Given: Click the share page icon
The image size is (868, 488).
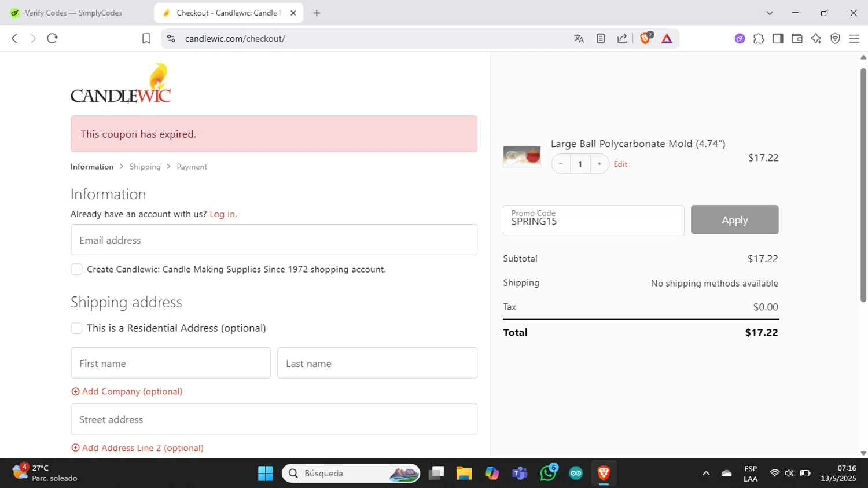Looking at the screenshot, I should [622, 38].
